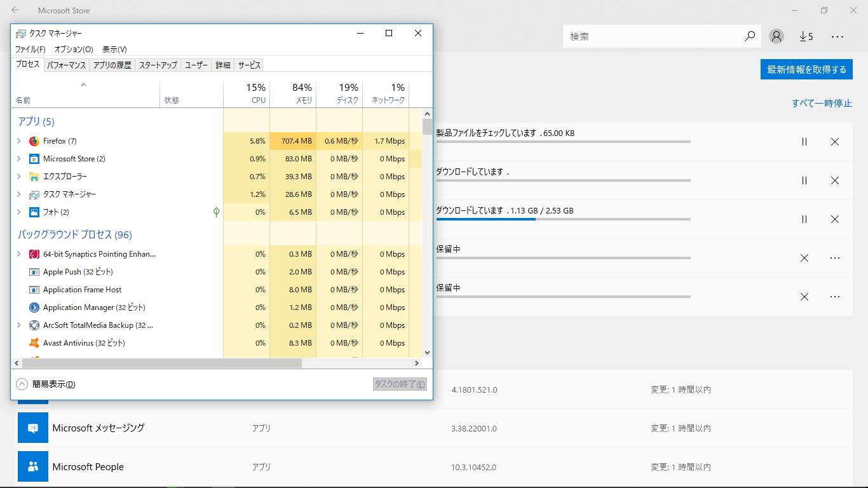
Task: Go back with the Microsoft Store back arrow
Action: tap(15, 10)
